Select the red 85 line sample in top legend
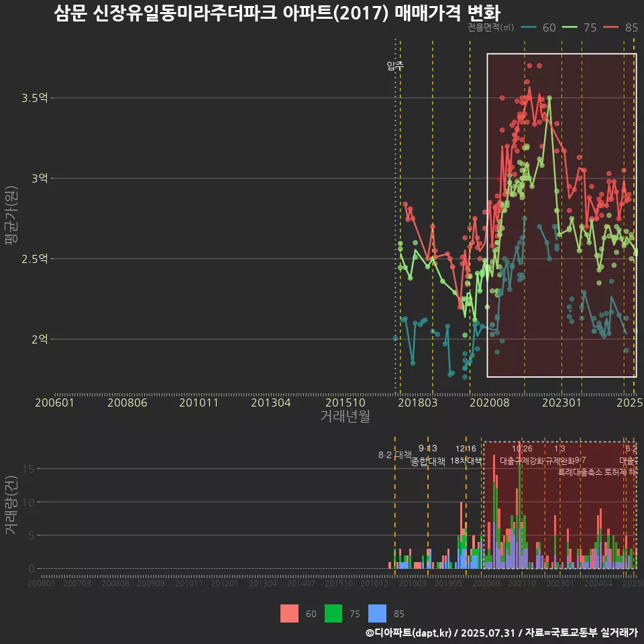This screenshot has height=644, width=644. point(611,27)
